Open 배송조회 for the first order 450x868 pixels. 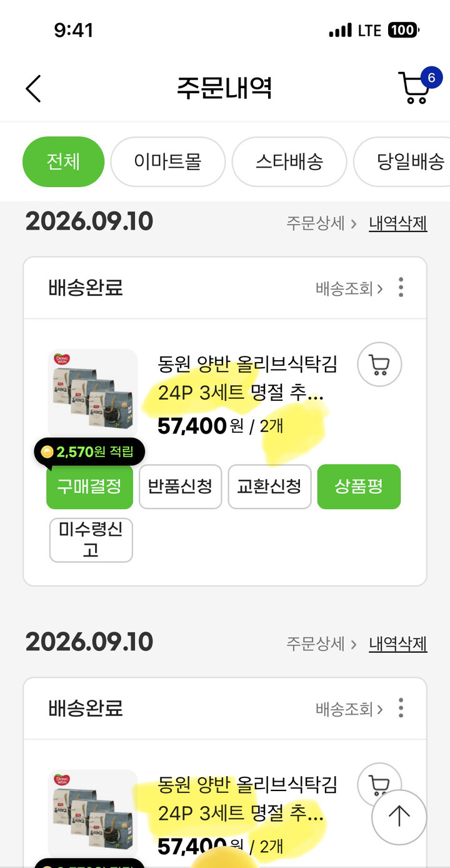[x=349, y=288]
